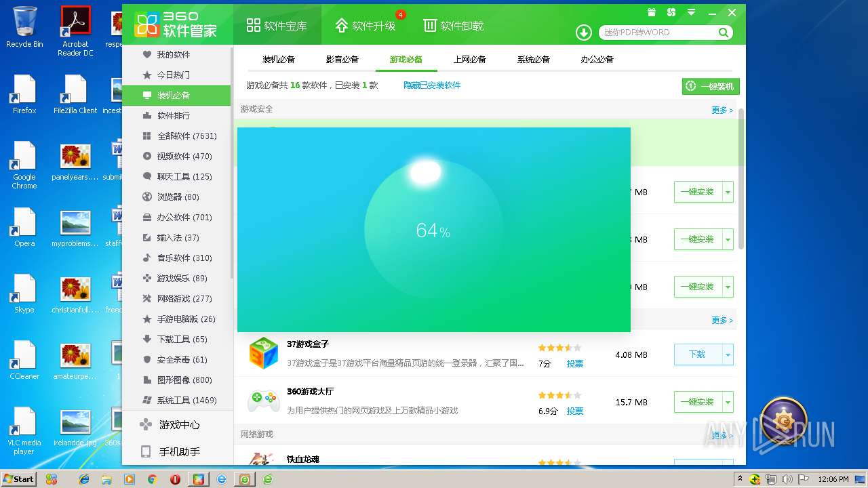
Task: Click the floating gold gear game widget
Action: coord(783,421)
